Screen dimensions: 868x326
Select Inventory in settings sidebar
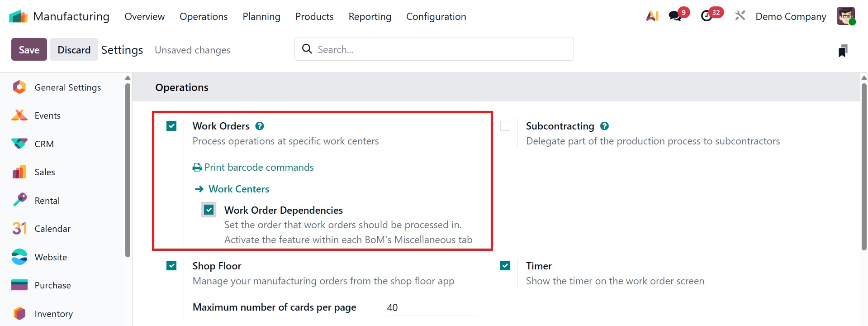(53, 314)
